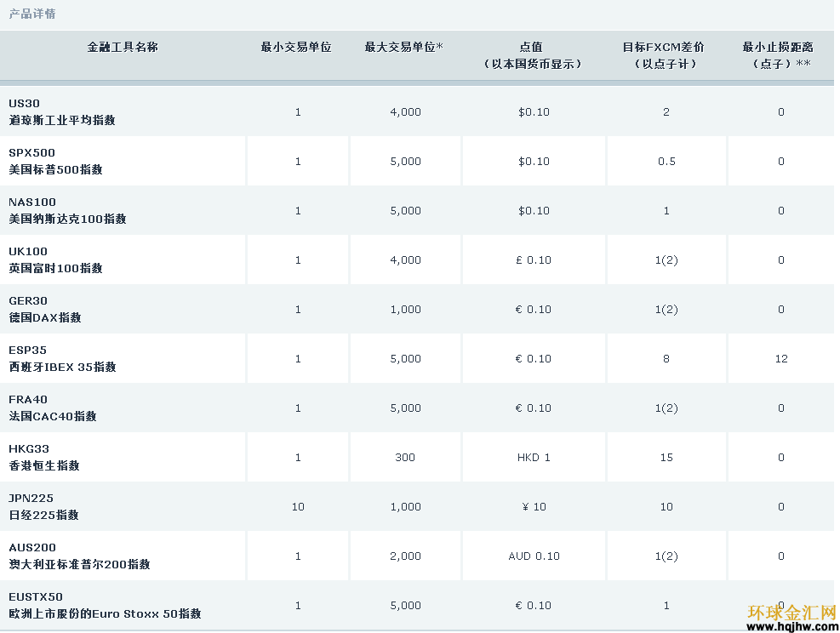Click the ¥ 10 pip value
The height and width of the screenshot is (633, 840).
(534, 506)
